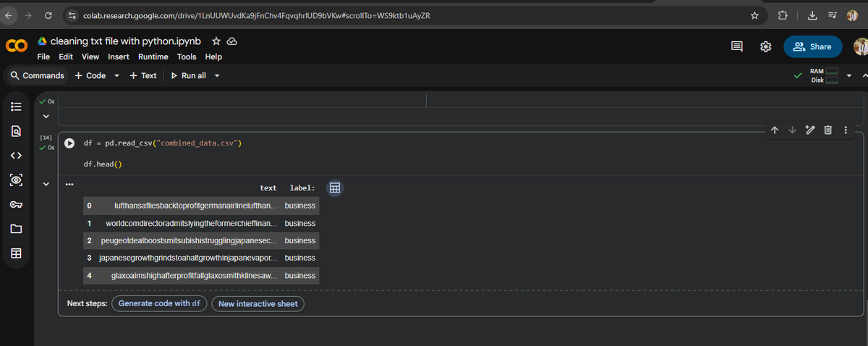
Task: Click the label: column header
Action: [x=302, y=188]
